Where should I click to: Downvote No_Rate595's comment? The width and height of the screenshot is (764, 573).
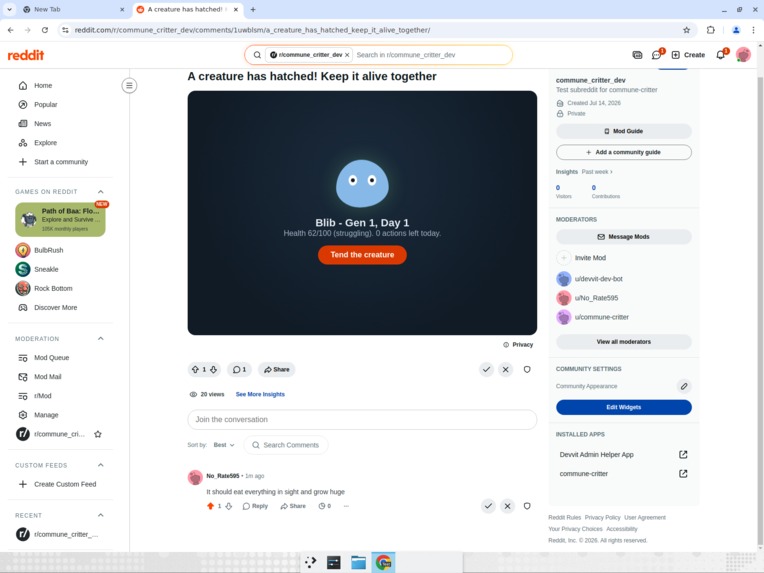coord(229,506)
